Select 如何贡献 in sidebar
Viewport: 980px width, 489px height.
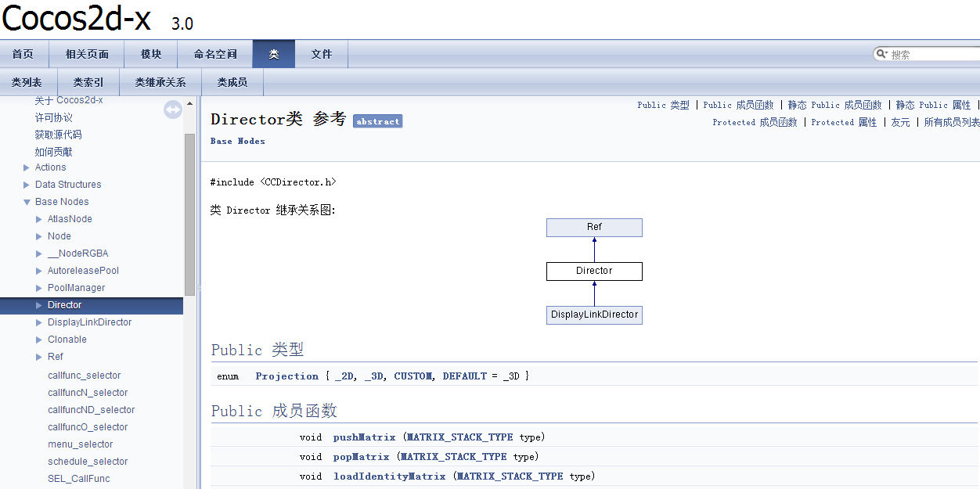54,152
